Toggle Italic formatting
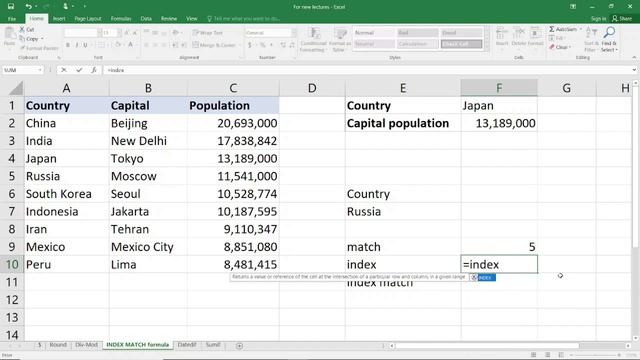 pos(77,45)
